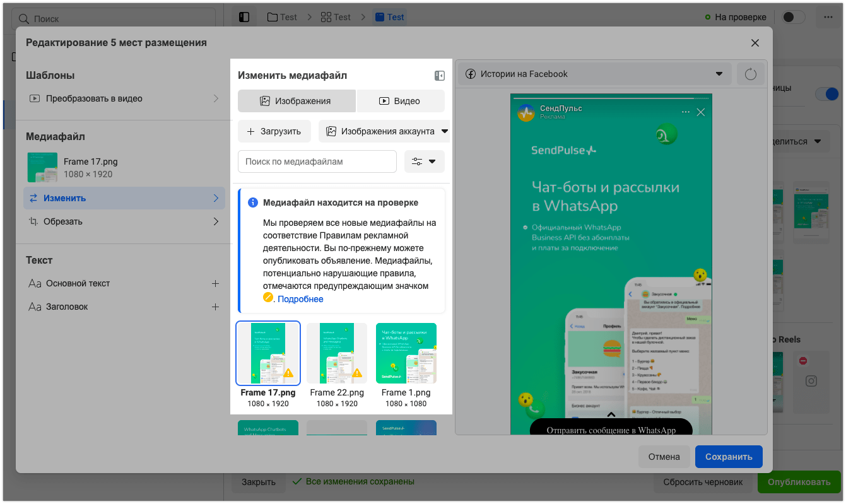Click the Закрыть button
846x504 pixels.
coord(259,482)
